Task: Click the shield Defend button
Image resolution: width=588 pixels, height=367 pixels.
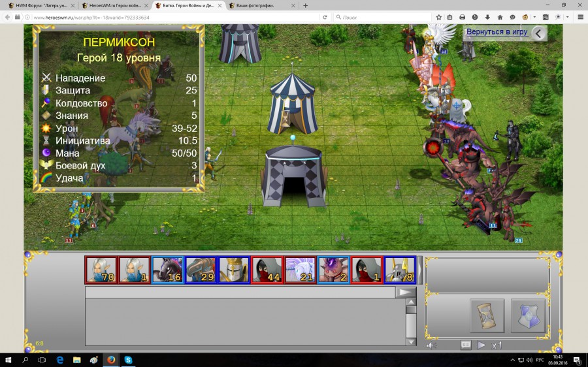Action: (528, 315)
